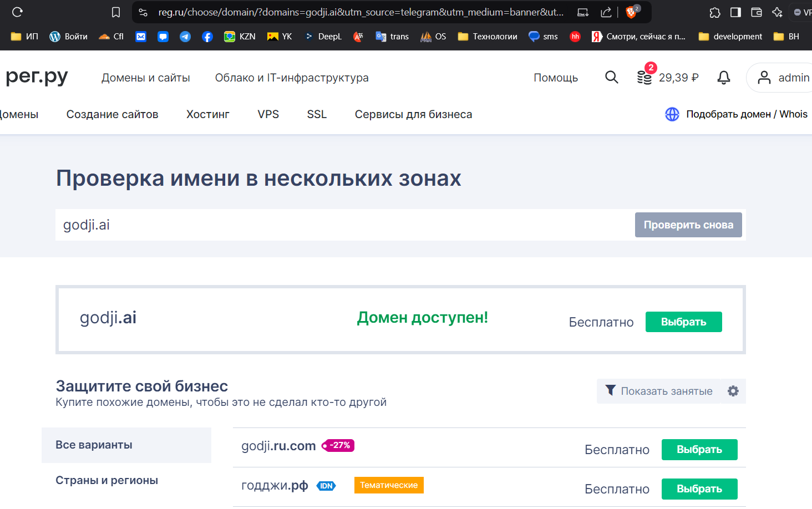Open Подобрать домен / Whois link

tap(737, 114)
